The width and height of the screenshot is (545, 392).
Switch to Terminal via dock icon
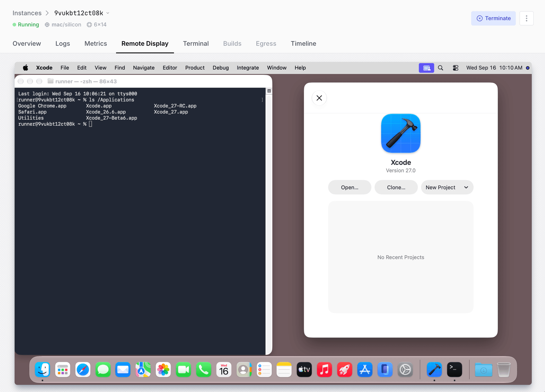pos(454,370)
